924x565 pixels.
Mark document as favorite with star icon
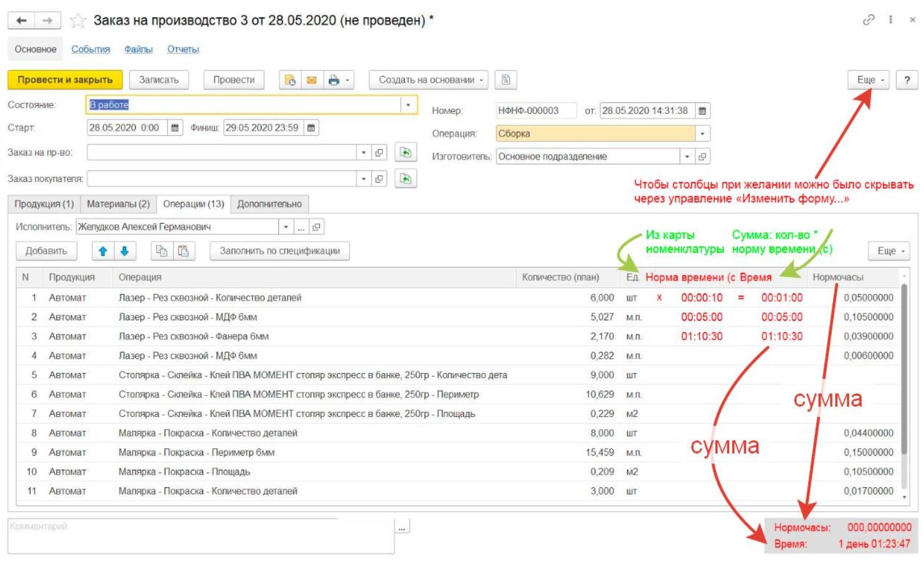(78, 21)
